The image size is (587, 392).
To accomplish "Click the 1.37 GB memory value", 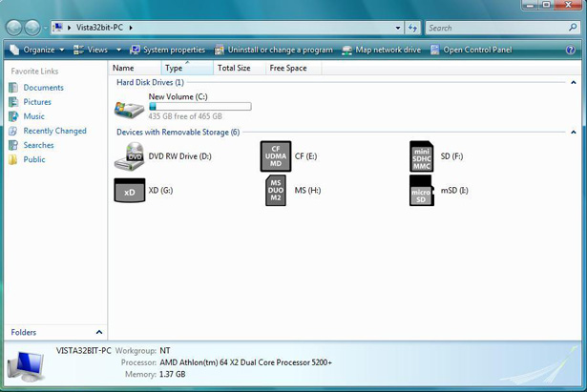I will pos(172,374).
